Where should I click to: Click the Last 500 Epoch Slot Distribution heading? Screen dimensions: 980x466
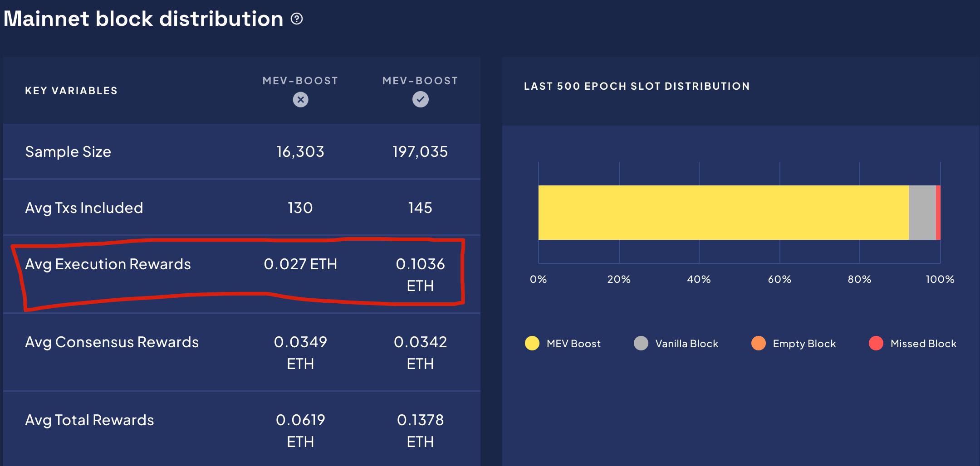(x=637, y=86)
